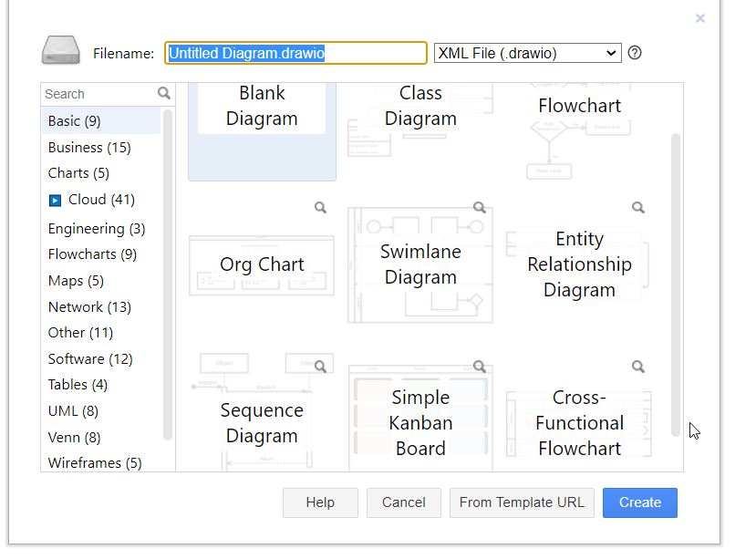Choose the UML (8) category

pos(73,411)
